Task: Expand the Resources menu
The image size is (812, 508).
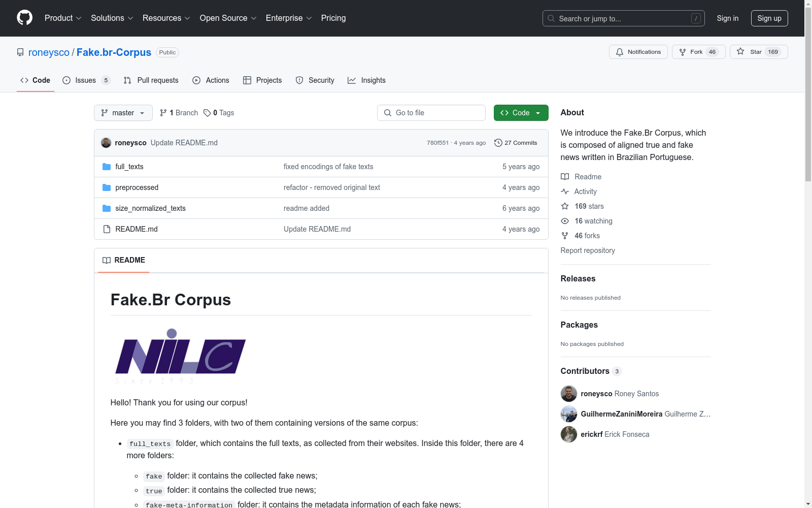Action: click(x=166, y=18)
